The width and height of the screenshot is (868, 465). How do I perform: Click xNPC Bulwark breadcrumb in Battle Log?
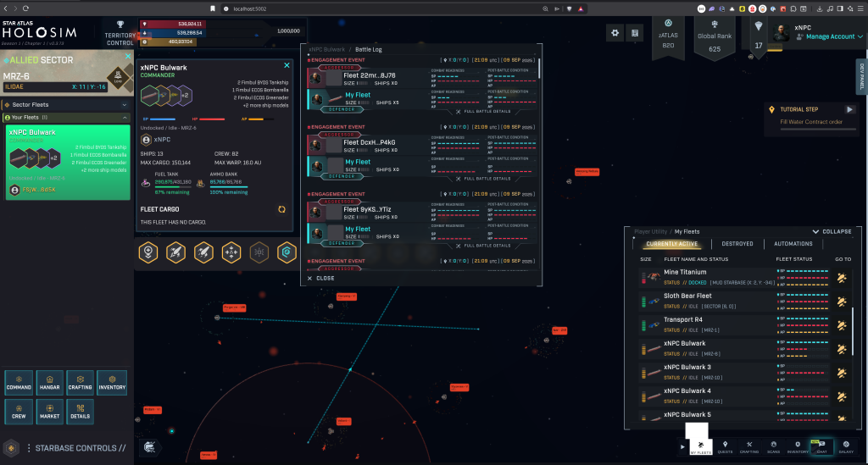coord(326,49)
